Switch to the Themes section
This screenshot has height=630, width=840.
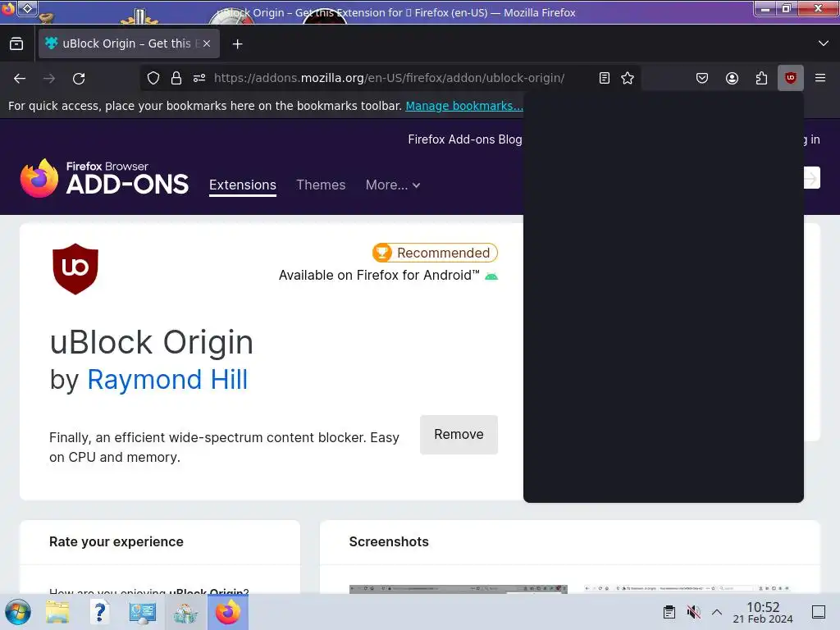pyautogui.click(x=321, y=185)
